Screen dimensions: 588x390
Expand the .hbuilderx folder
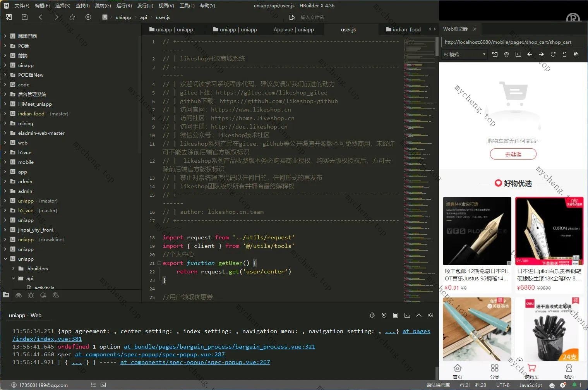(14, 268)
